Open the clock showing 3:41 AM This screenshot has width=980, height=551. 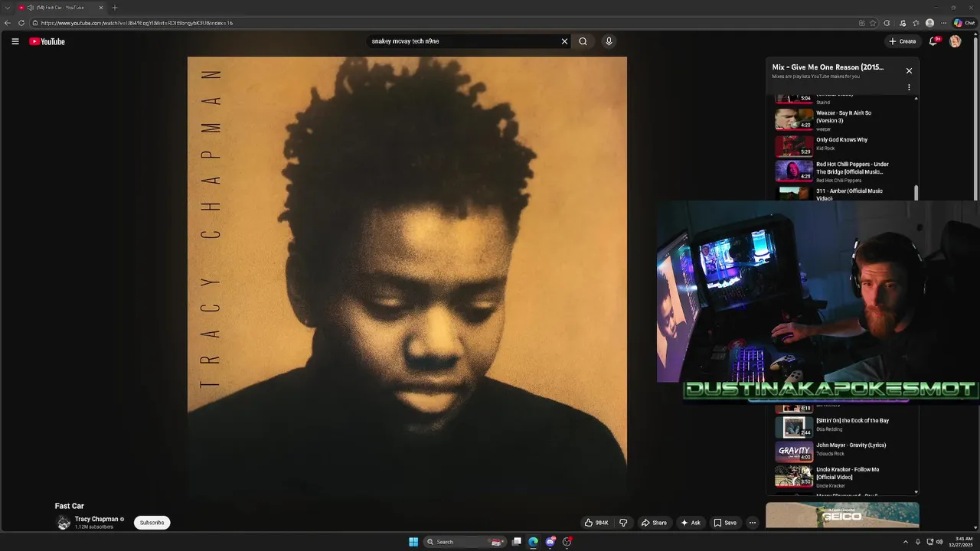click(960, 542)
